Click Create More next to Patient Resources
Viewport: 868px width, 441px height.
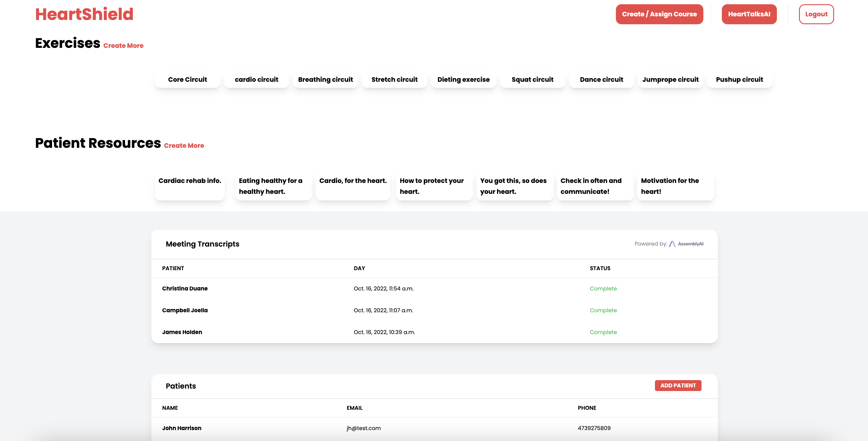coord(184,146)
